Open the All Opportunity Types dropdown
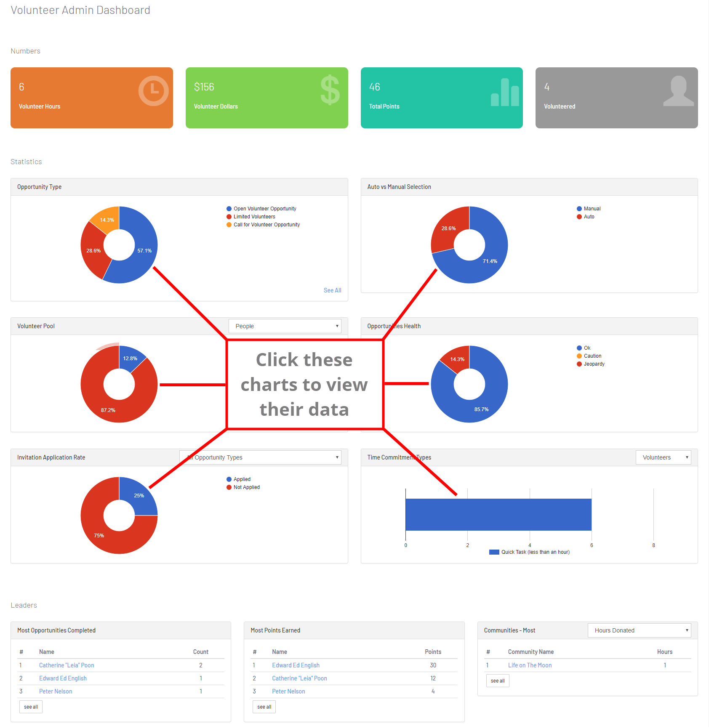 260,457
